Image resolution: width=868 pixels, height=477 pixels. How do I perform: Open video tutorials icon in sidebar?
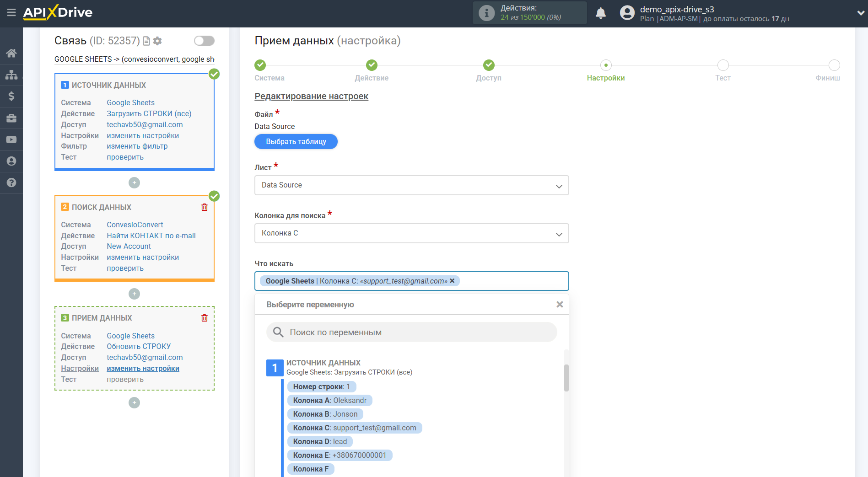pos(11,139)
